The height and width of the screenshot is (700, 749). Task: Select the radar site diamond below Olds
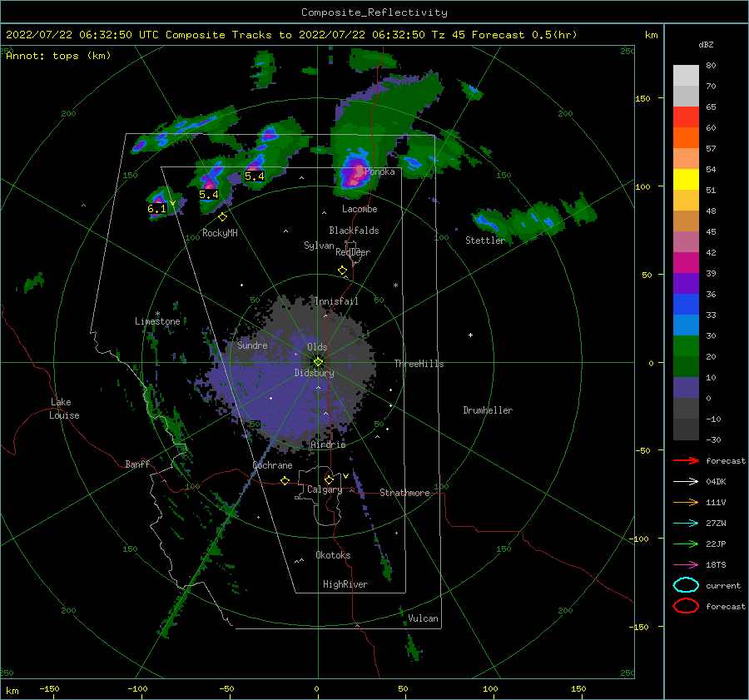(x=318, y=362)
